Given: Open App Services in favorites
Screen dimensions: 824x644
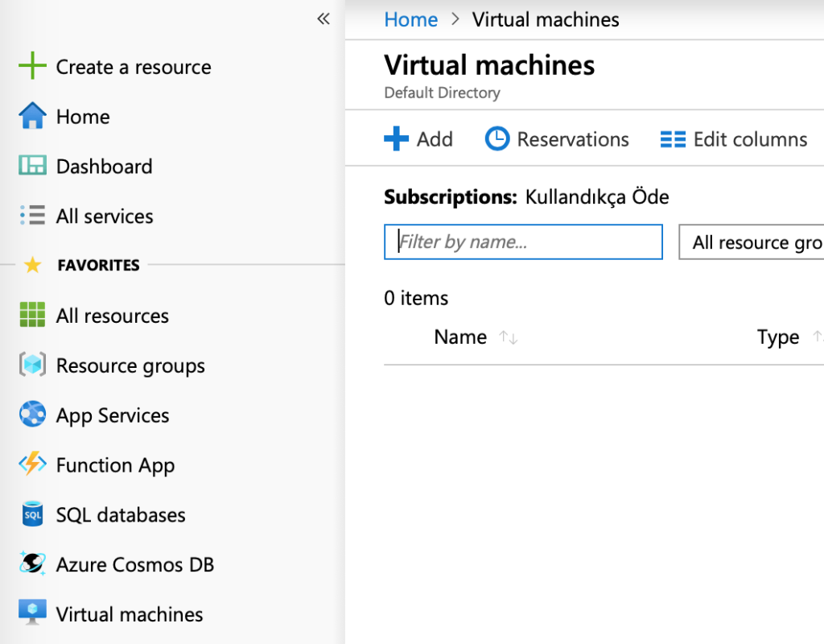Looking at the screenshot, I should click(113, 415).
